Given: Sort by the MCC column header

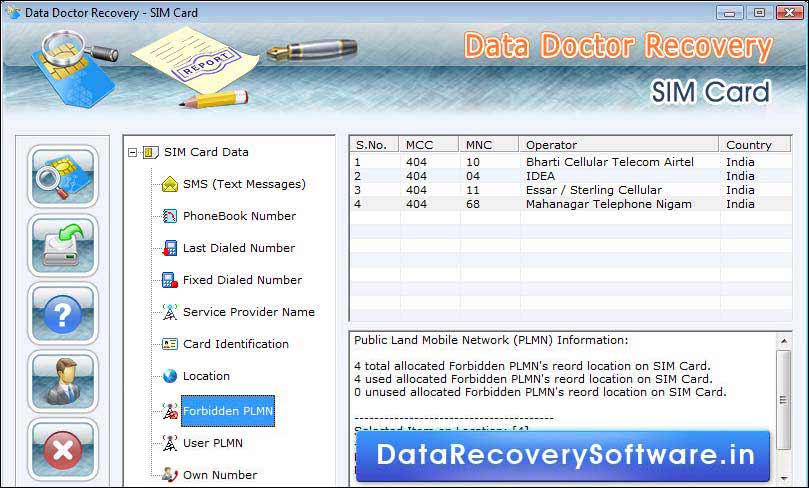Looking at the screenshot, I should point(428,144).
